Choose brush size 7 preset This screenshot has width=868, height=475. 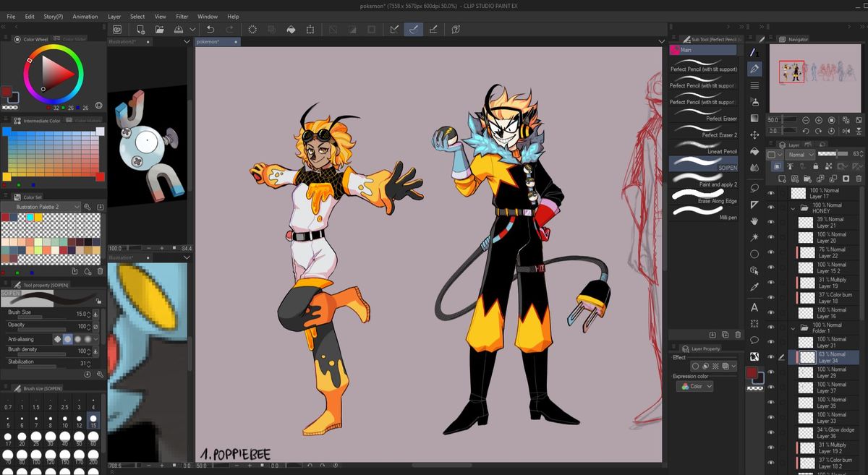(35, 421)
